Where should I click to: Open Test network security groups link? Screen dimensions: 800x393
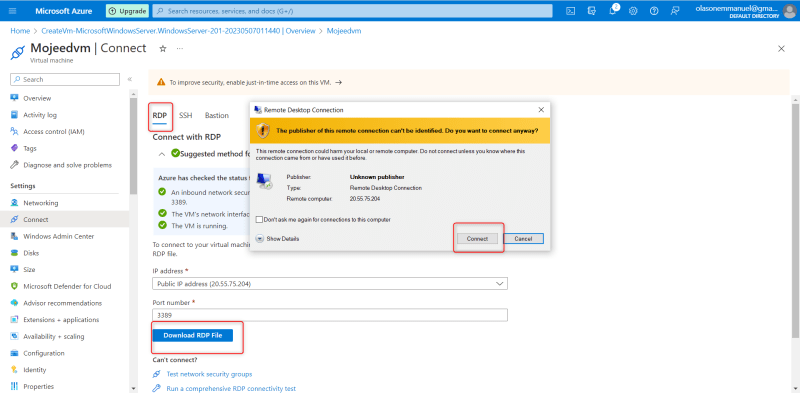click(209, 374)
